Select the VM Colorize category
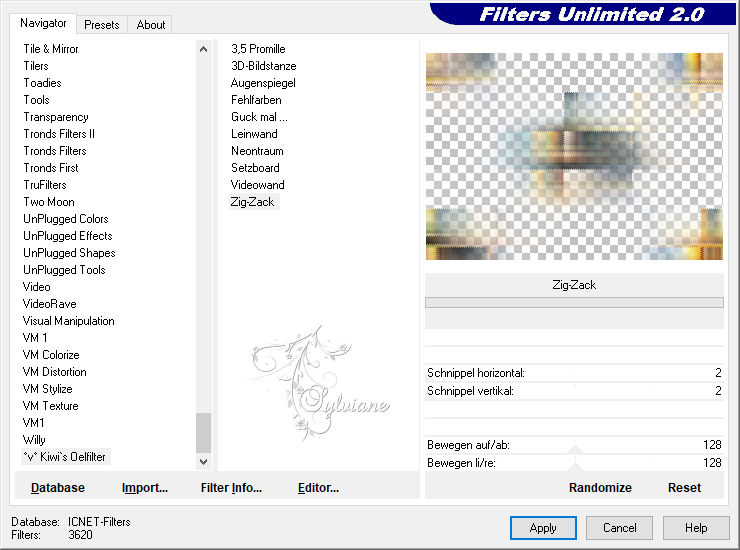 tap(51, 355)
